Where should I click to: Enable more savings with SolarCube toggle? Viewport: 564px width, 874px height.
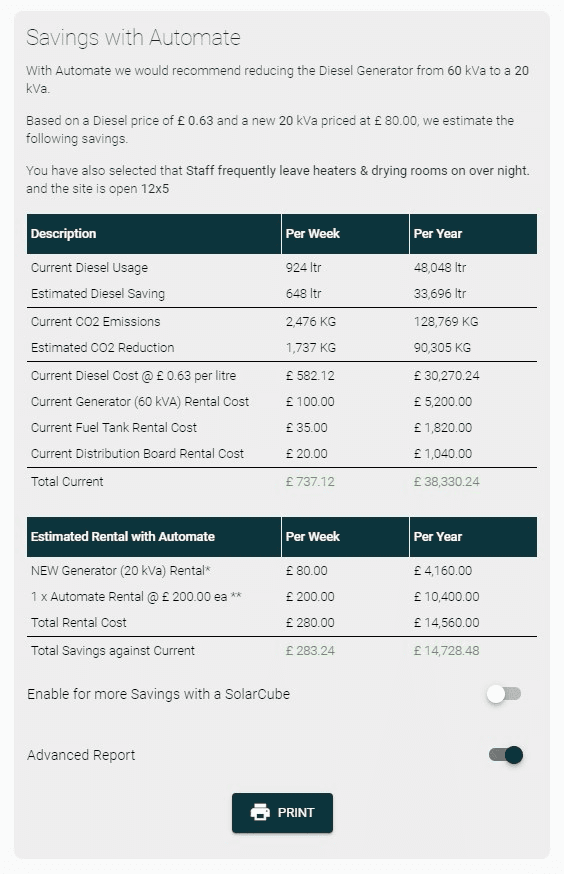tap(504, 694)
